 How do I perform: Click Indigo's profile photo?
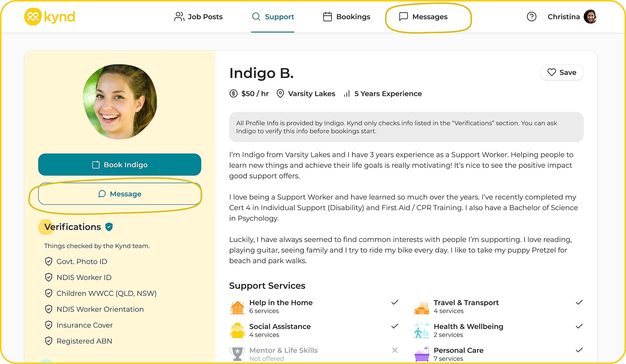(120, 102)
